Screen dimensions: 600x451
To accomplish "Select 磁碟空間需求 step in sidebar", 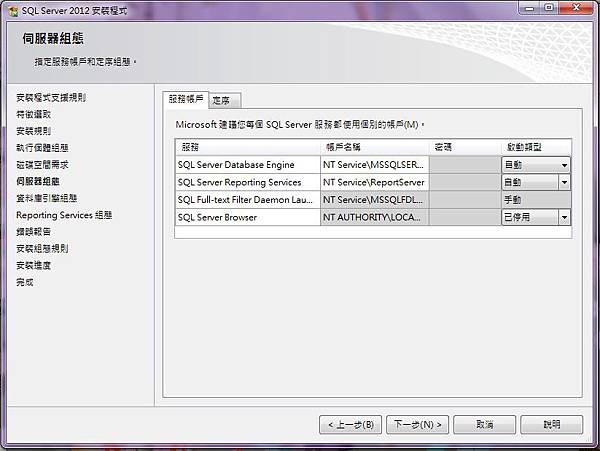I will pyautogui.click(x=42, y=165).
